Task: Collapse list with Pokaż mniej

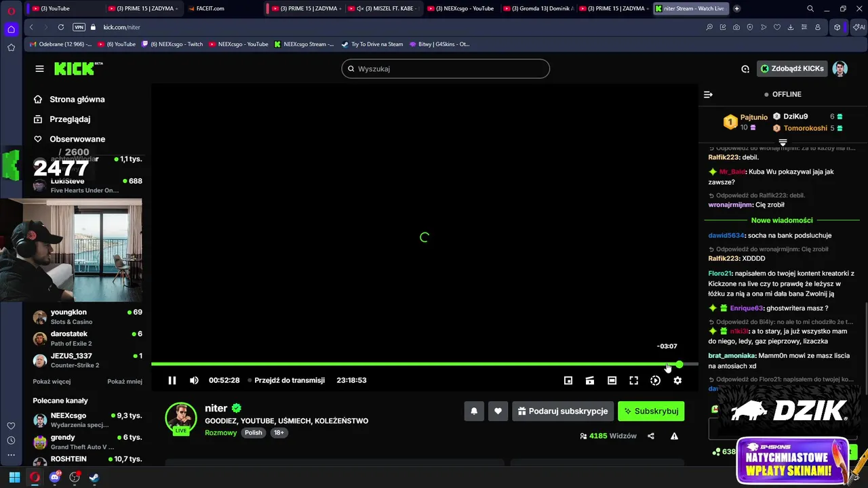Action: pos(125,382)
